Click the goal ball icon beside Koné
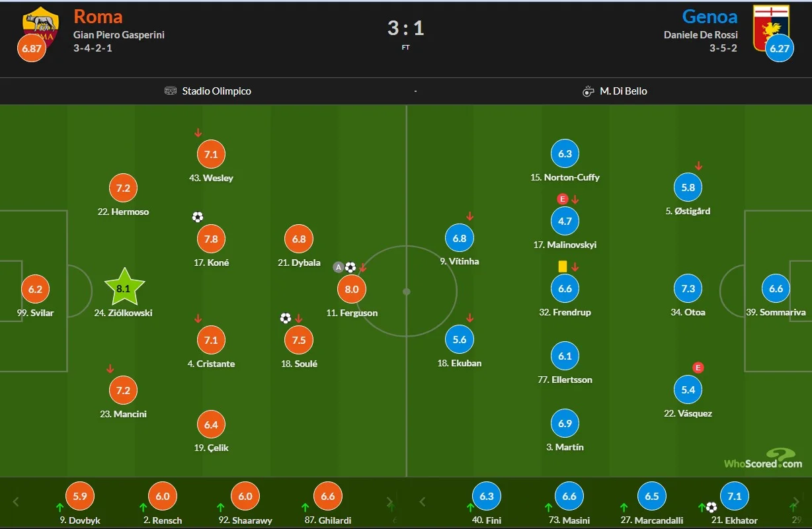Image resolution: width=812 pixels, height=529 pixels. coord(198,217)
